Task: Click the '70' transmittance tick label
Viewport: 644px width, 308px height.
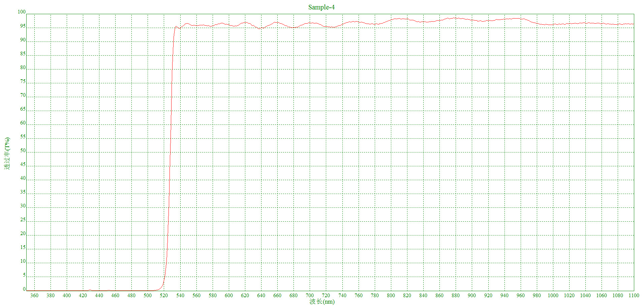Action: point(23,95)
